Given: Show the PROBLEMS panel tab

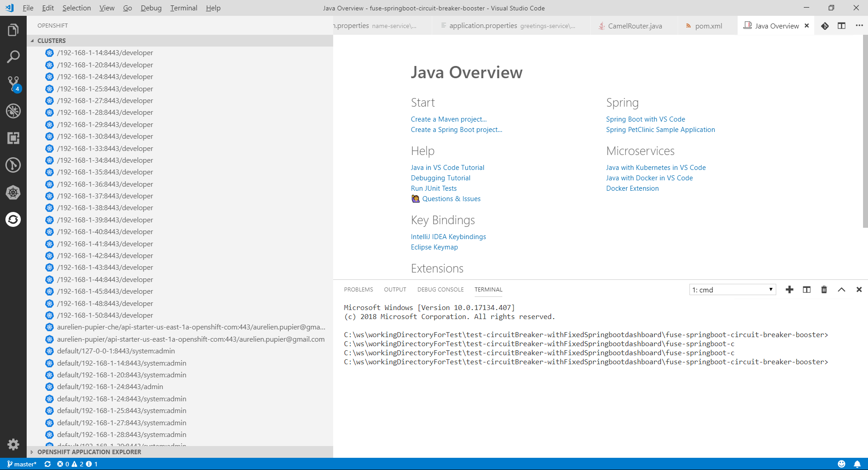Looking at the screenshot, I should (359, 290).
